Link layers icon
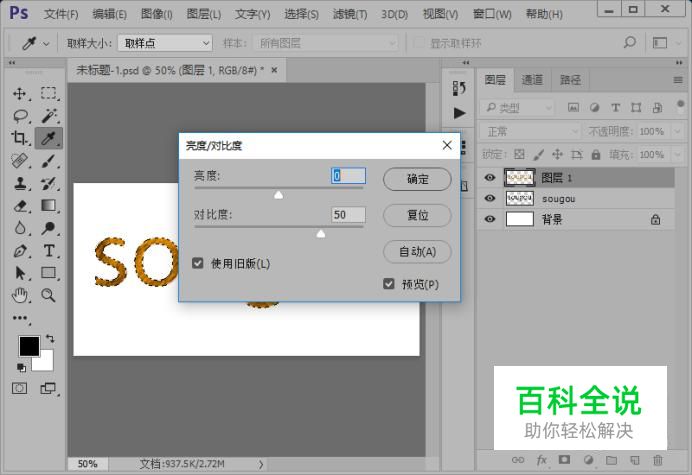 point(518,460)
